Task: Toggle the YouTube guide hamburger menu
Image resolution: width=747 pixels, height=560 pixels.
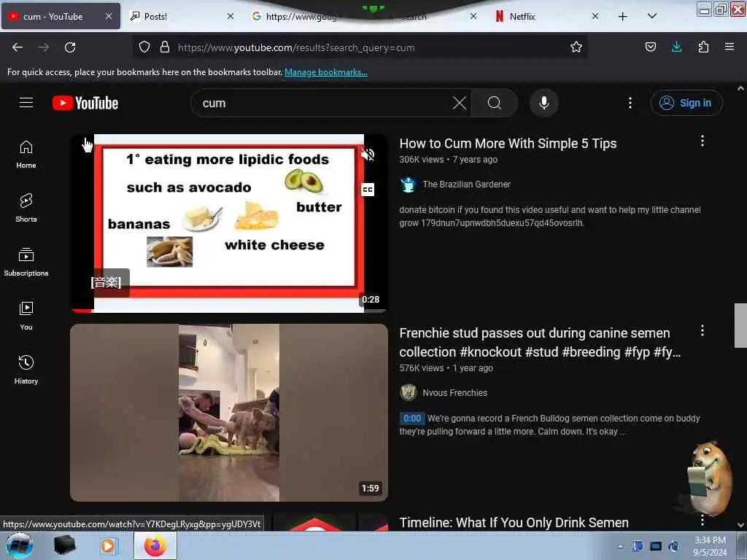Action: [x=26, y=102]
